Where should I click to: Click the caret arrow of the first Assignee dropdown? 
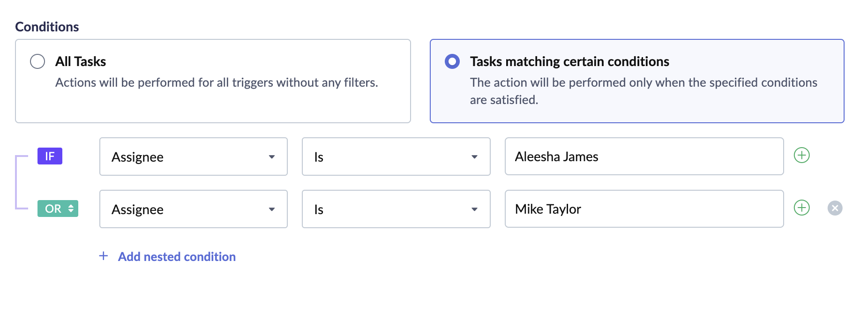(272, 157)
